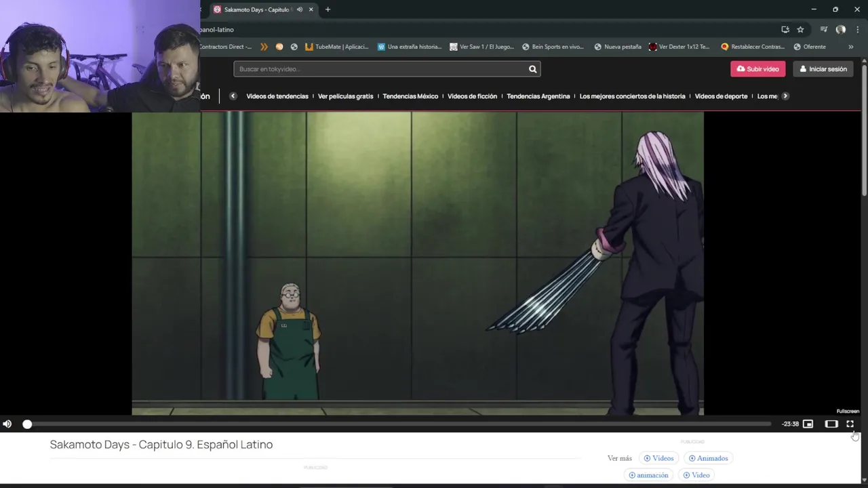Open the Chrome profile avatar
The width and height of the screenshot is (868, 488).
click(841, 30)
